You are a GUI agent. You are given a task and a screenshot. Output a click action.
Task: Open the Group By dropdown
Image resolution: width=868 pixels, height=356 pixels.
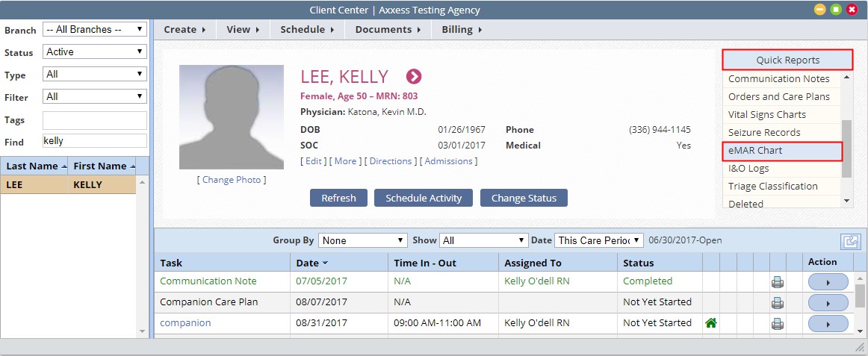[362, 240]
